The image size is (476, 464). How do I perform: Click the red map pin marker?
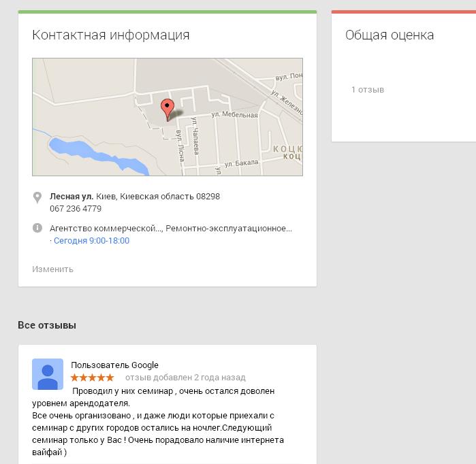(168, 110)
